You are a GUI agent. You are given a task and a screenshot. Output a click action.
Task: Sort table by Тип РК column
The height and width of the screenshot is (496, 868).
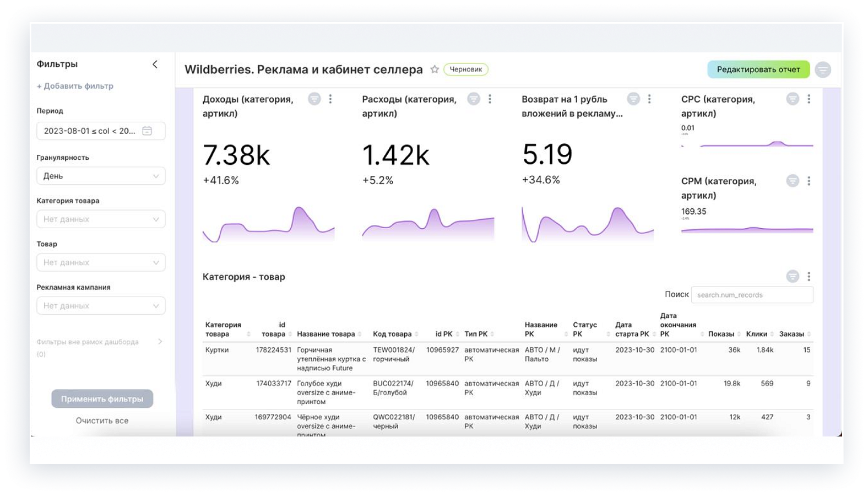tap(492, 335)
